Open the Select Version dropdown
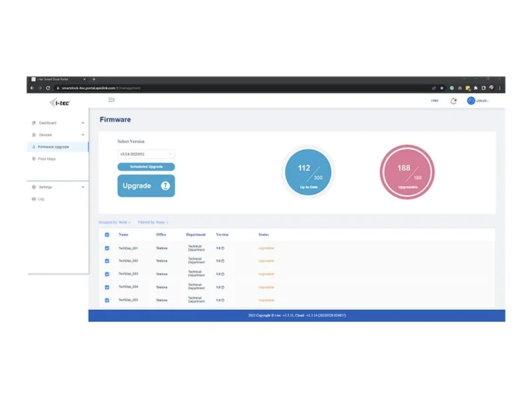532x399 pixels. [x=146, y=154]
